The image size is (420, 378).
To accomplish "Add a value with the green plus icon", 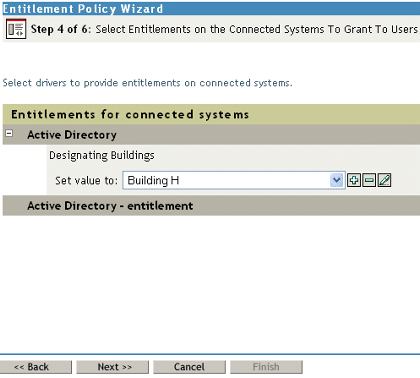I will (354, 180).
